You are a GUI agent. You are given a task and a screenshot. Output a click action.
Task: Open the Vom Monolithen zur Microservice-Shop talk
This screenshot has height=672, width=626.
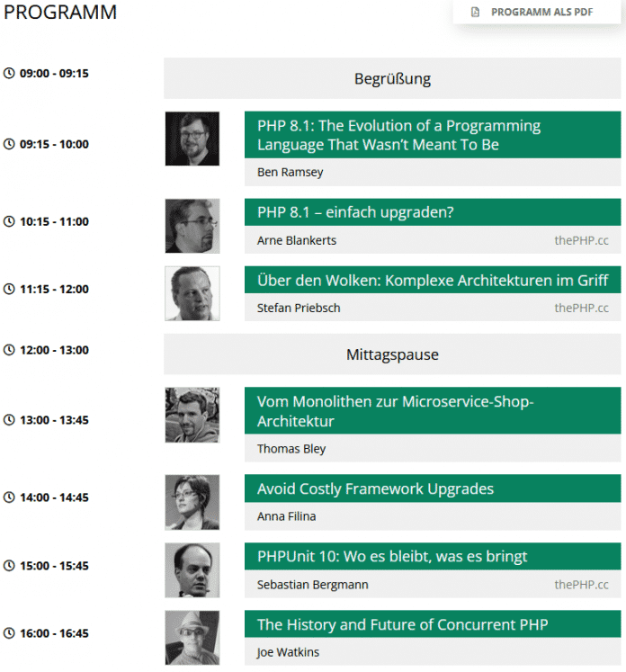[395, 411]
